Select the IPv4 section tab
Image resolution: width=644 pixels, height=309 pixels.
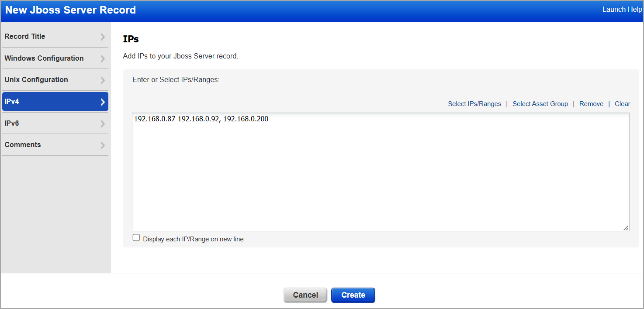55,102
